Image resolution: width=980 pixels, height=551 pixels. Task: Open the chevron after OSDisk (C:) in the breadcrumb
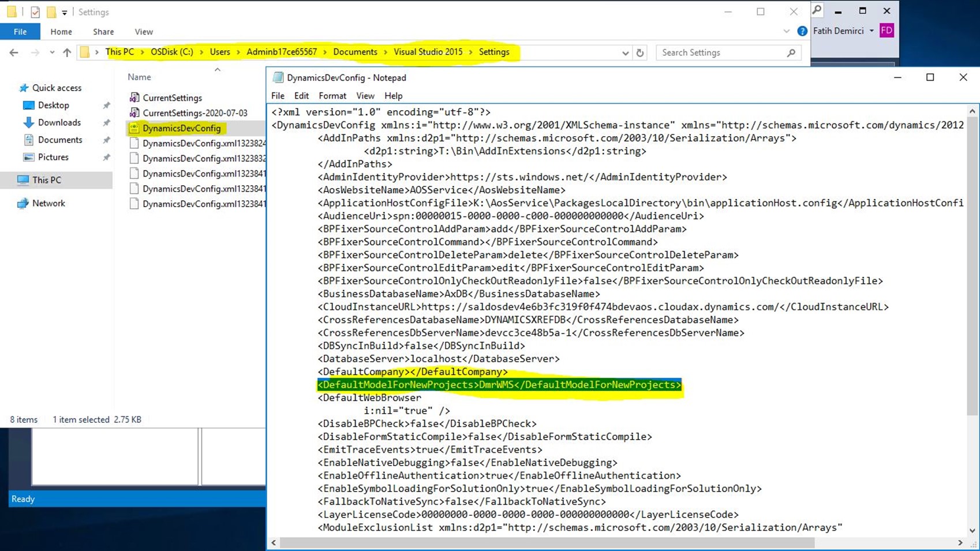click(x=201, y=52)
